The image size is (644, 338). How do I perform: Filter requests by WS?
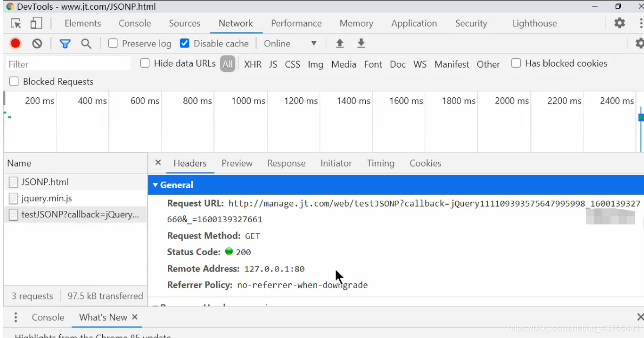(x=420, y=64)
